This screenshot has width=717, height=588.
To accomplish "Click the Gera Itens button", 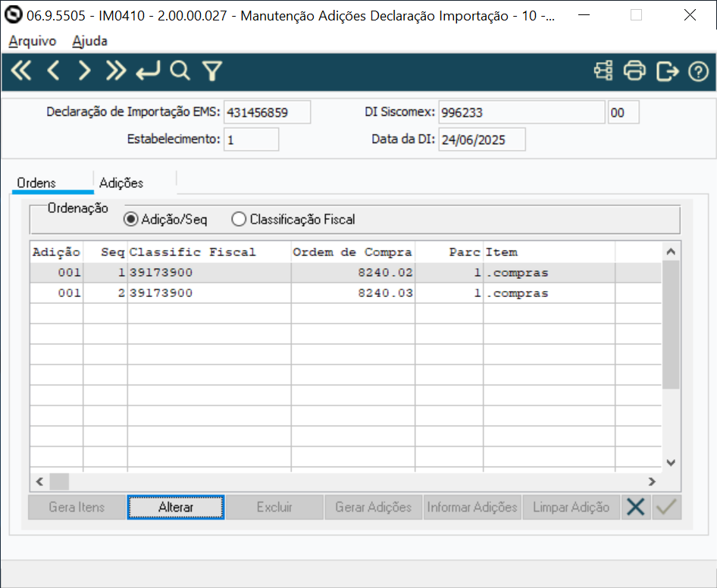I will point(77,507).
